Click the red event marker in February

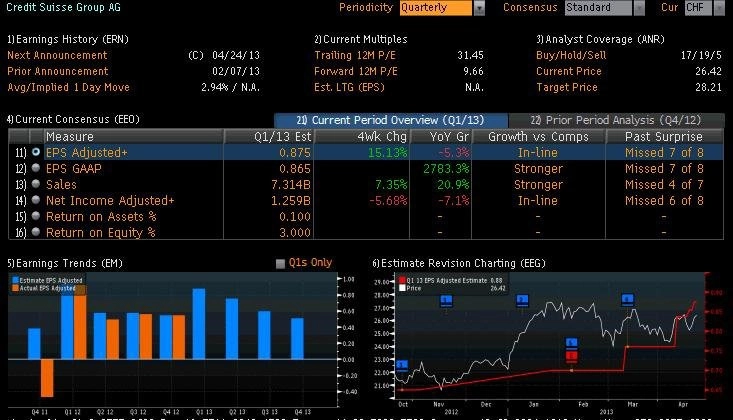click(571, 357)
